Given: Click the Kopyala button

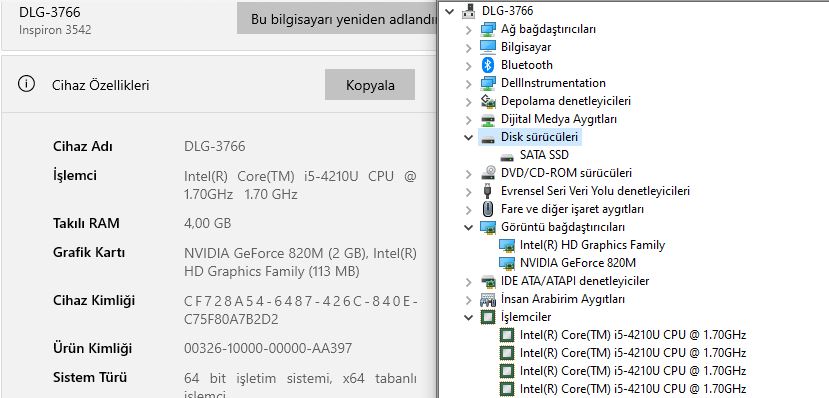Looking at the screenshot, I should pyautogui.click(x=370, y=85).
